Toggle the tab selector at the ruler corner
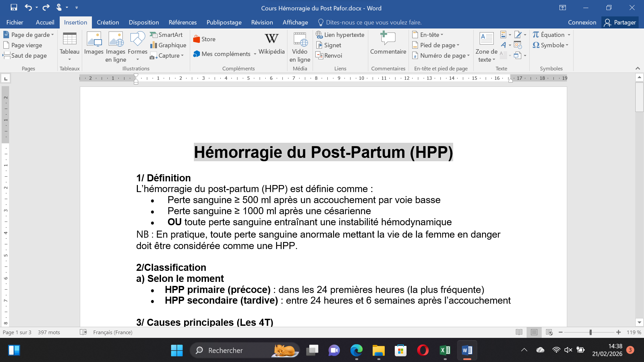644x362 pixels. point(6,78)
